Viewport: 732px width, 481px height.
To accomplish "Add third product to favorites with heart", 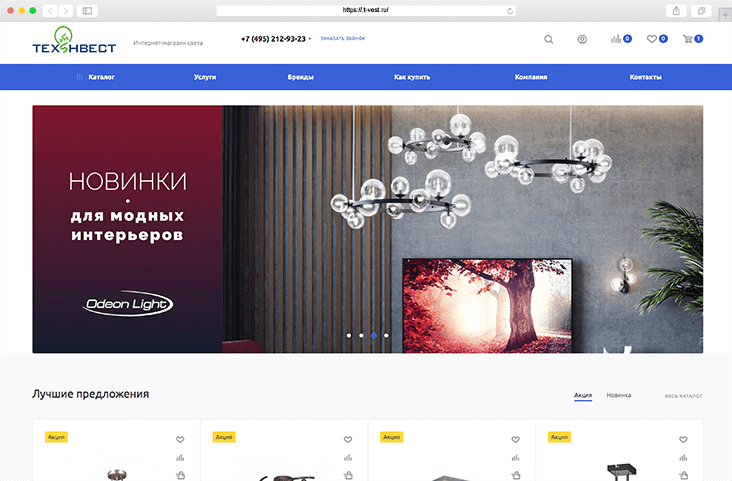I will [516, 439].
